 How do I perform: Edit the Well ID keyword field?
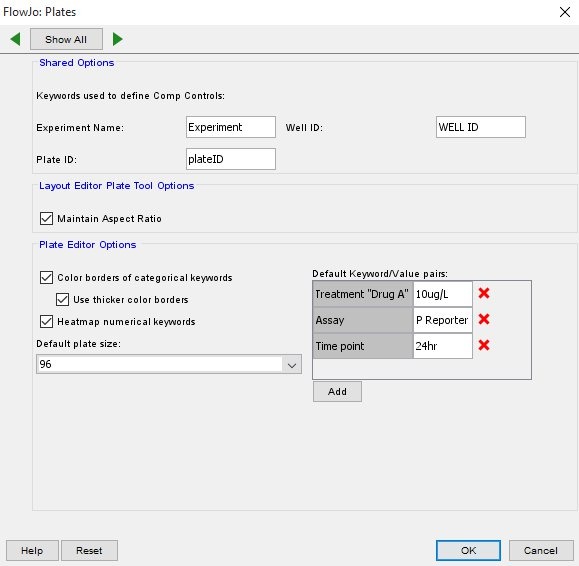481,127
